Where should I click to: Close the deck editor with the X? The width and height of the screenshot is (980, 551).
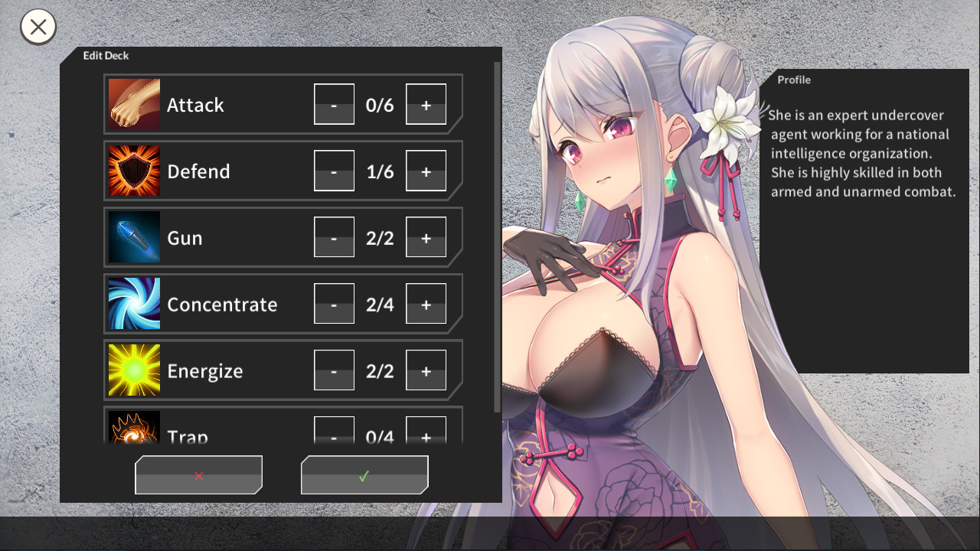click(x=38, y=26)
